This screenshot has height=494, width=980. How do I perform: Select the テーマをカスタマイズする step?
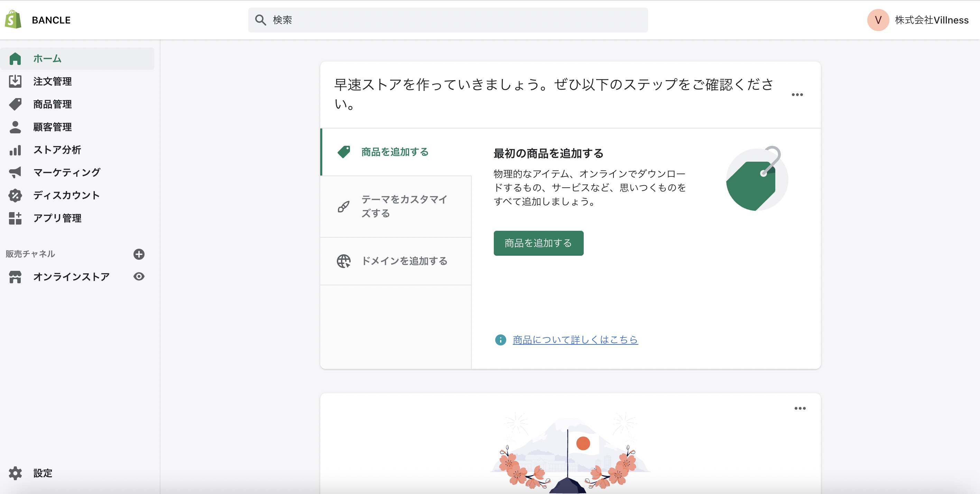[x=396, y=207]
